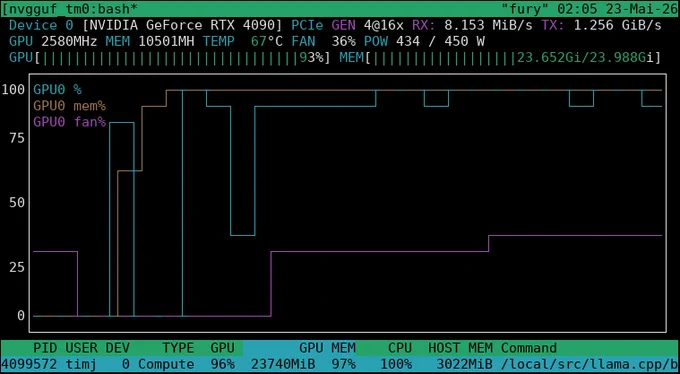Click the TX 1.256 GiB/s throughput
This screenshot has height=374, width=680.
coord(602,25)
